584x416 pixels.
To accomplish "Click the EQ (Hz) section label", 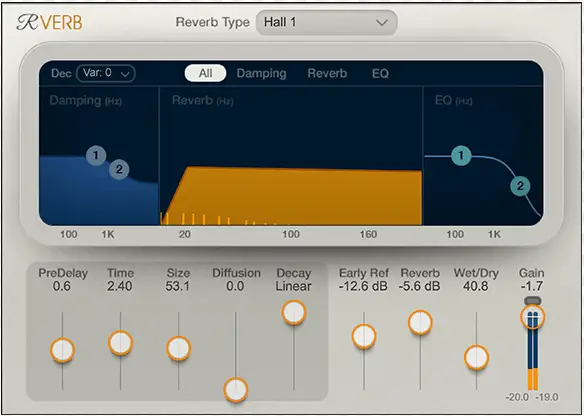I will pos(454,101).
